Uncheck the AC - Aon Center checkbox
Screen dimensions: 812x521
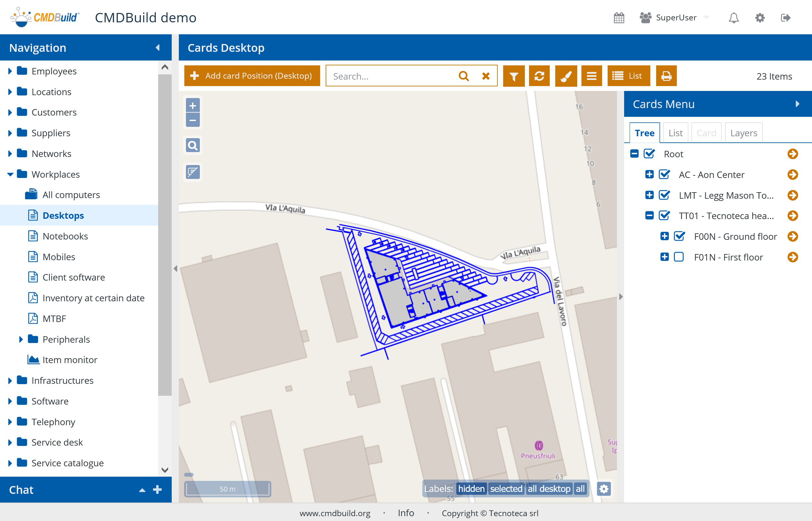664,174
